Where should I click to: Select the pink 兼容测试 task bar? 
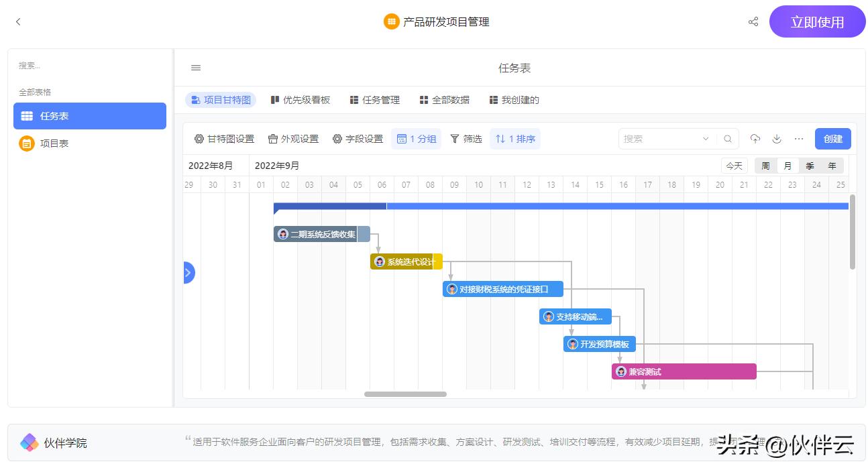pos(684,371)
